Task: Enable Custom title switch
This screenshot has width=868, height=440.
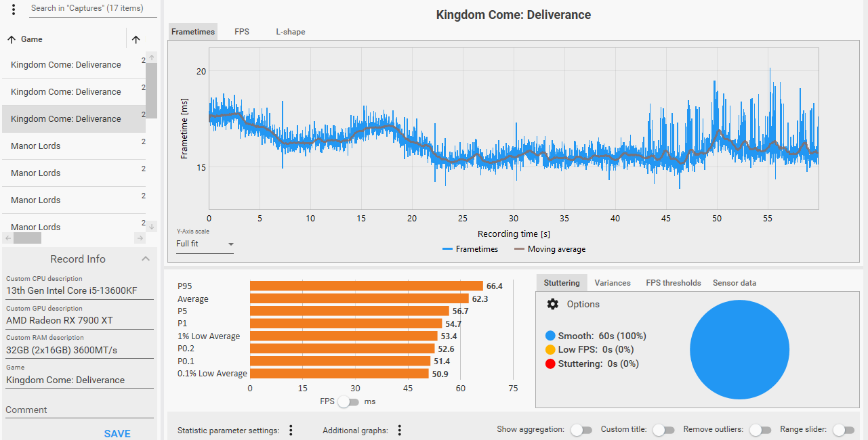Action: (x=663, y=430)
